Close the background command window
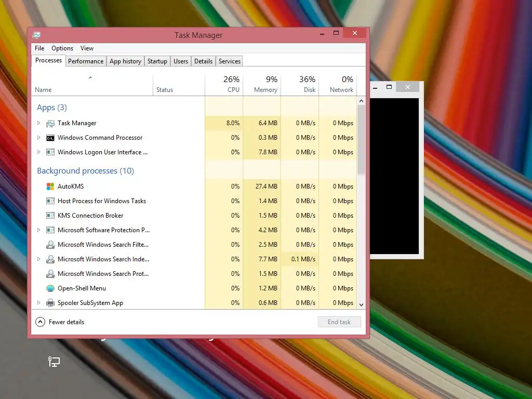532x399 pixels. [x=408, y=87]
